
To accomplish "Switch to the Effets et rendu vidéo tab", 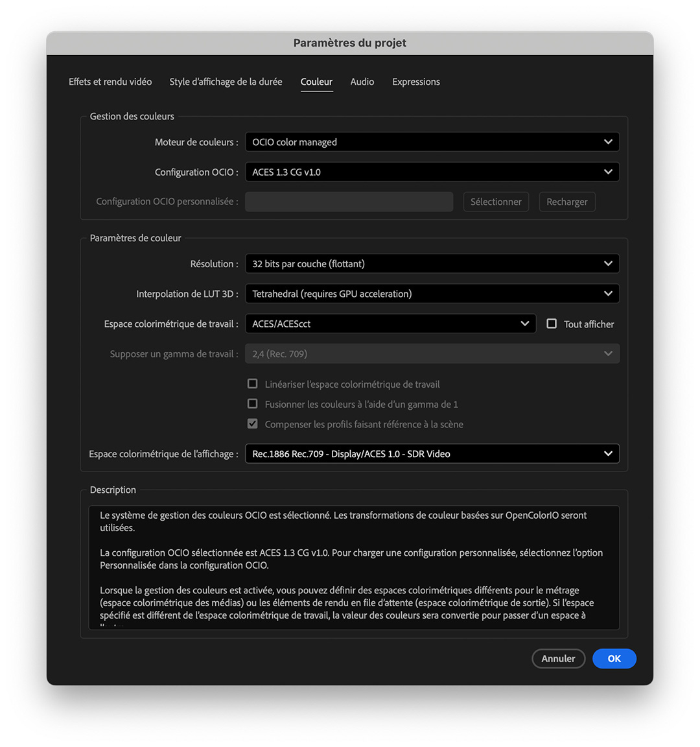I will [110, 82].
